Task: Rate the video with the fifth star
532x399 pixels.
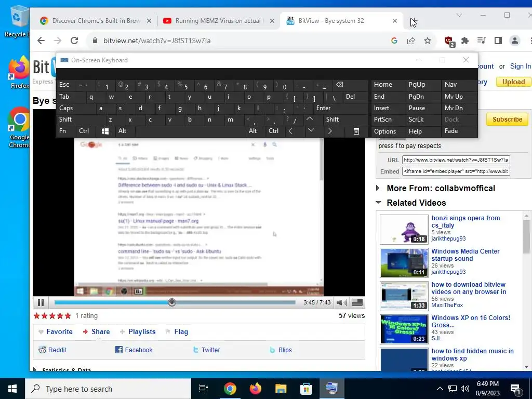Action: point(68,316)
